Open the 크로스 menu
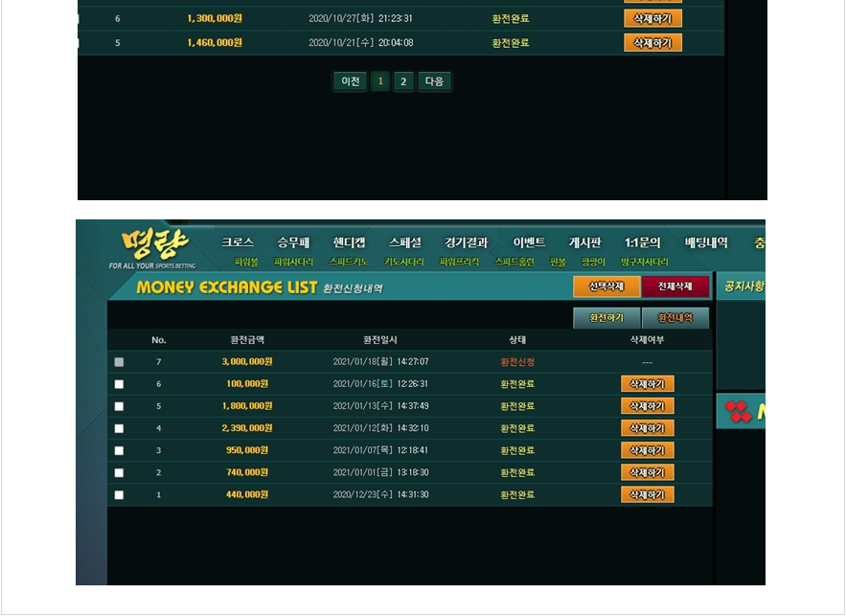Viewport: 846px width, 616px height. point(238,242)
